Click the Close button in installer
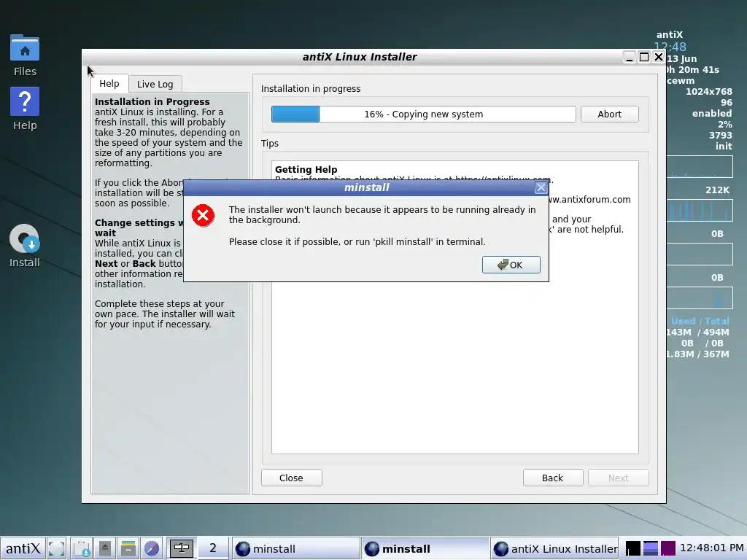The width and height of the screenshot is (747, 560). coord(291,478)
